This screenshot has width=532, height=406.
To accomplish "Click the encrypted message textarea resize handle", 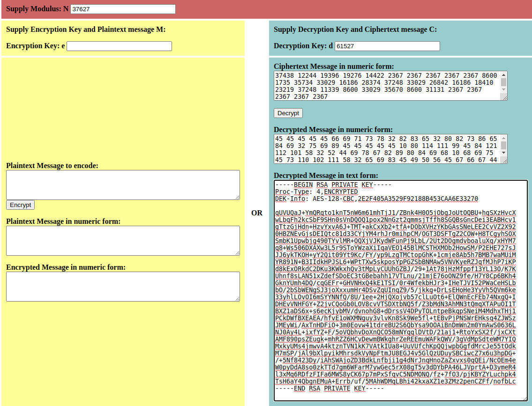I will [237, 299].
